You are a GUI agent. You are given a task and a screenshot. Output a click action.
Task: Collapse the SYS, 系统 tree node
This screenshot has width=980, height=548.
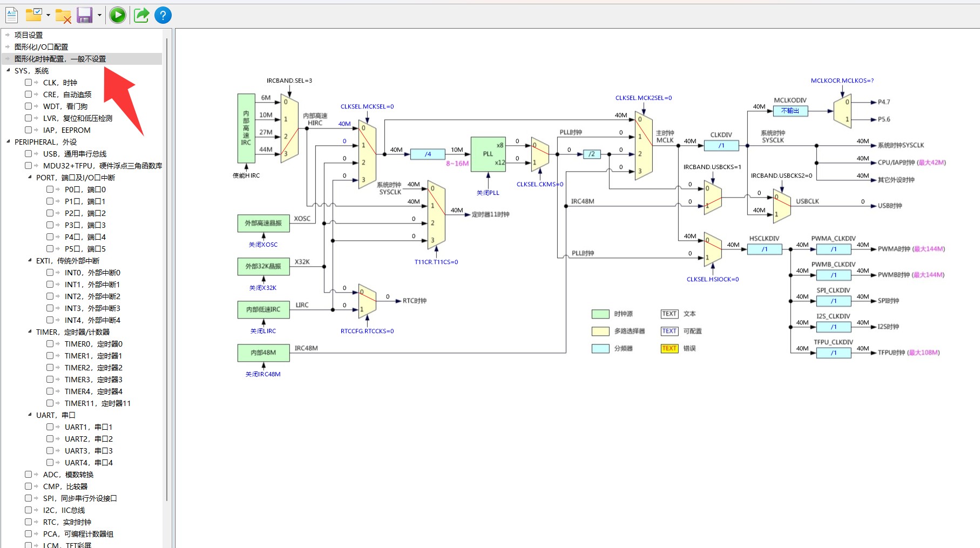(x=8, y=70)
